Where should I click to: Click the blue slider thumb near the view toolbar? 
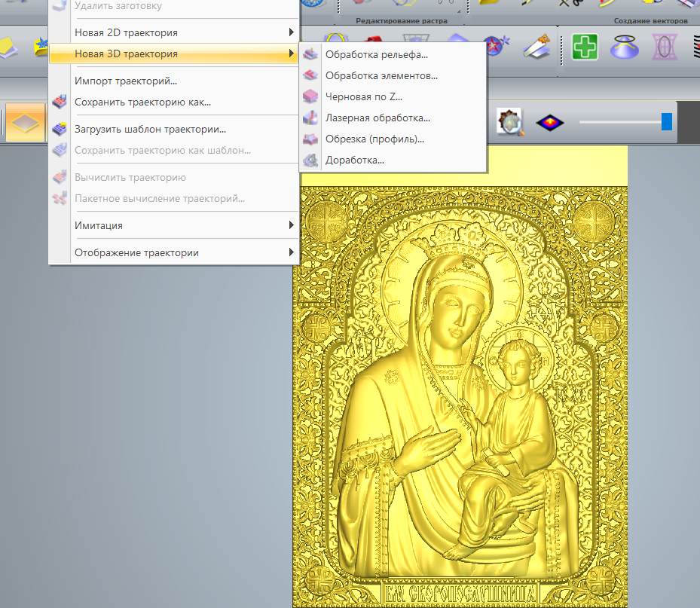667,121
